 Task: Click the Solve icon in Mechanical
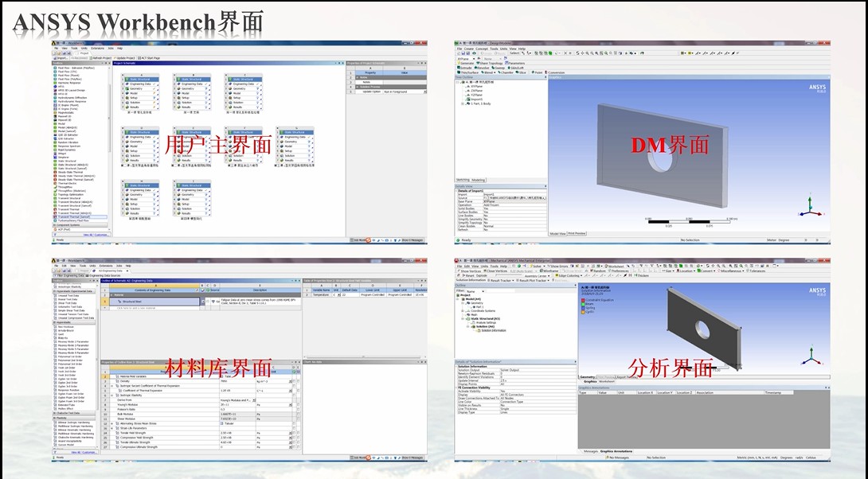[x=537, y=266]
